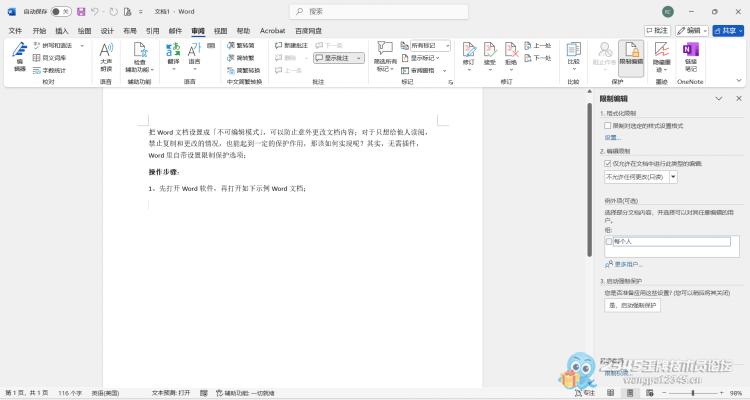Open the 大声朗读 (Read Aloud) tool

point(106,56)
